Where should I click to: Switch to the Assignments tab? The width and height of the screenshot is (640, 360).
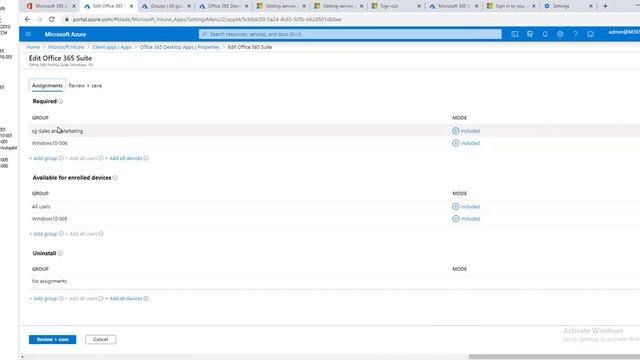(x=47, y=86)
